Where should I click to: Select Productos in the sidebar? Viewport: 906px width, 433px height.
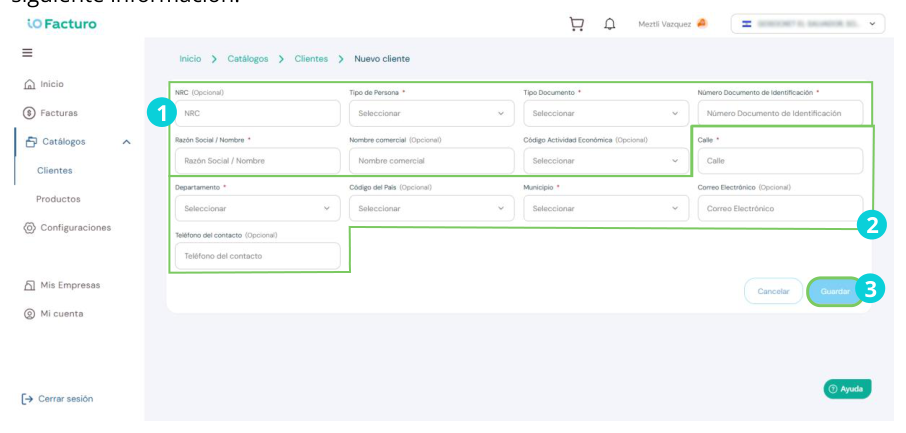click(x=58, y=199)
